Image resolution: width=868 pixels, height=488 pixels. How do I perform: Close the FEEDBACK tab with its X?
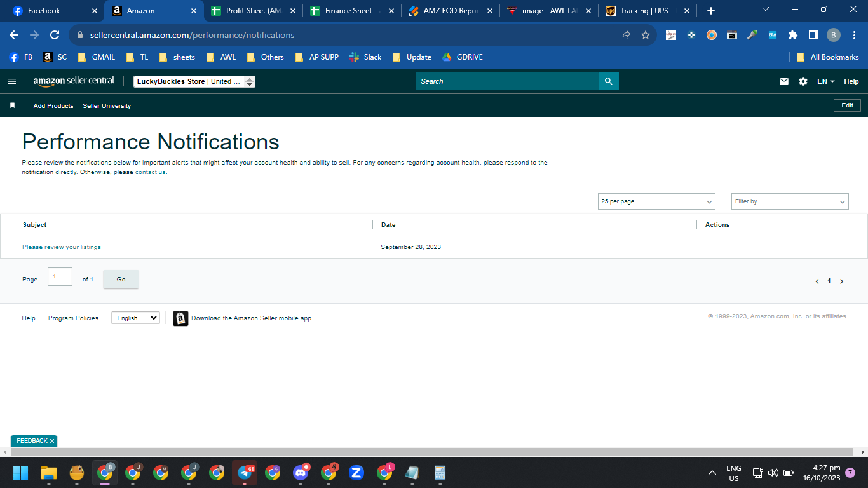[x=52, y=441]
